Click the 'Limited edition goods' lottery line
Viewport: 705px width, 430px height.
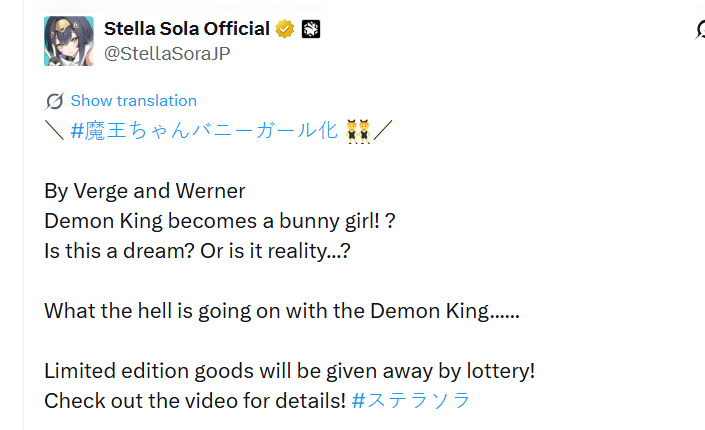click(290, 371)
